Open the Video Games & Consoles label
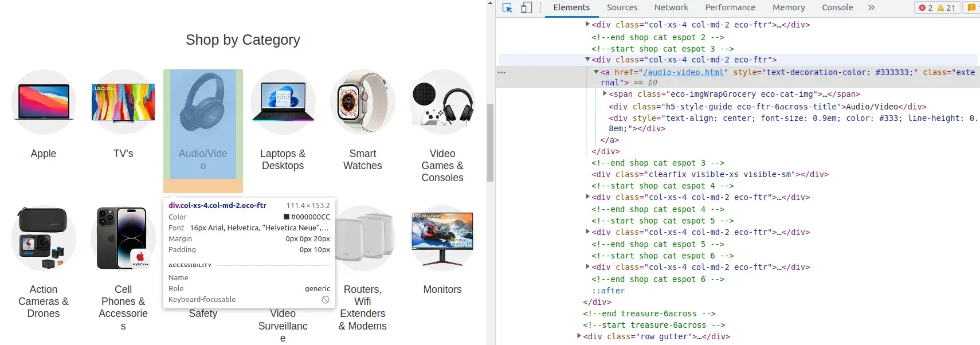This screenshot has width=980, height=345. coord(442,166)
